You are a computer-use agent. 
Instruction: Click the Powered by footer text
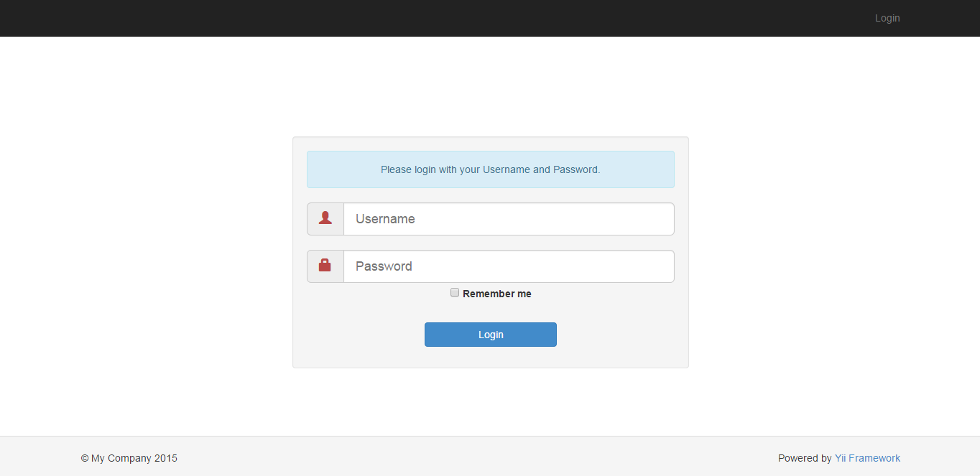pos(805,458)
